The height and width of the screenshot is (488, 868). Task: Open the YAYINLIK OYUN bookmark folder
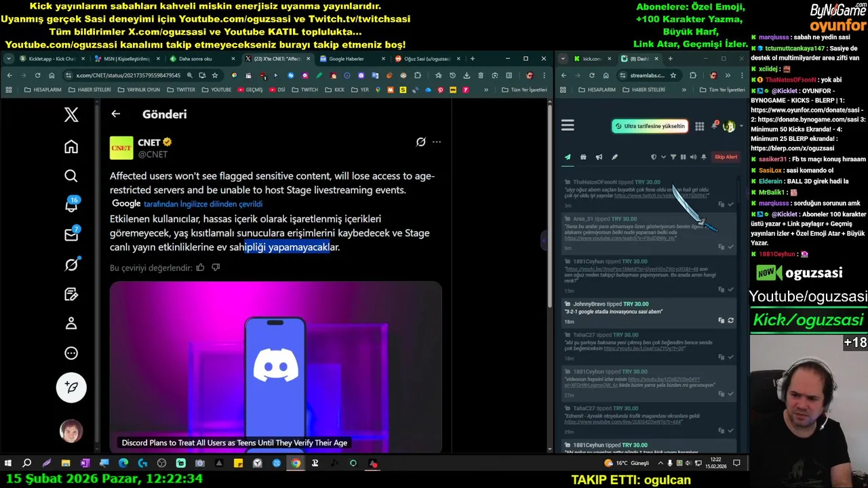tap(138, 89)
